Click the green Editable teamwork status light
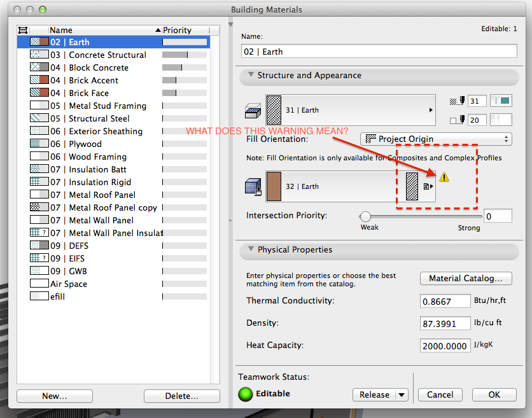The height and width of the screenshot is (418, 532). [x=246, y=394]
